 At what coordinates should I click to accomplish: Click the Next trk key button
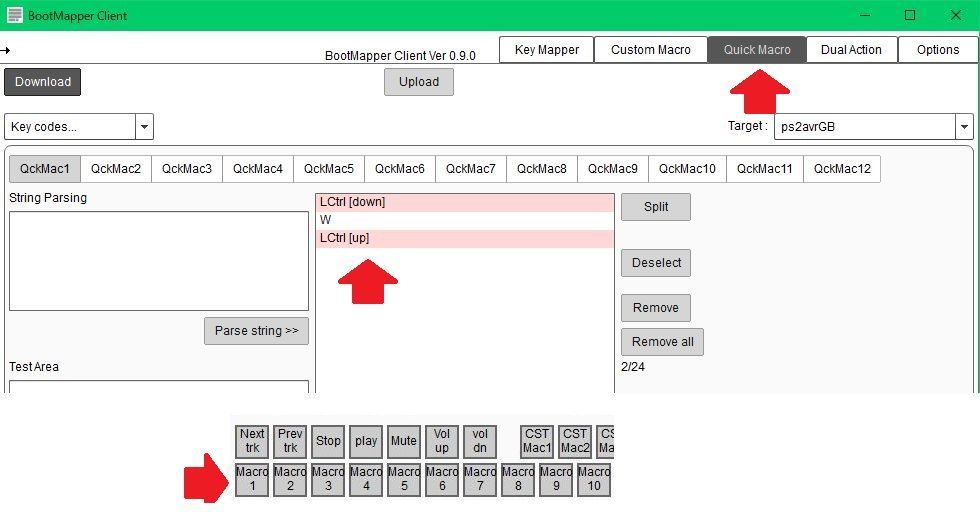(x=252, y=441)
